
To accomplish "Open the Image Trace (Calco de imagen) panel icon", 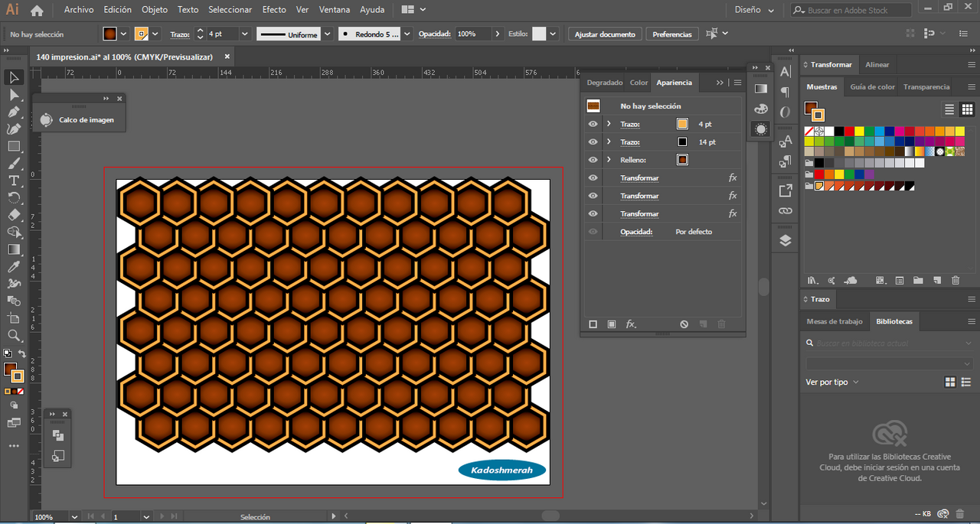I will (47, 119).
